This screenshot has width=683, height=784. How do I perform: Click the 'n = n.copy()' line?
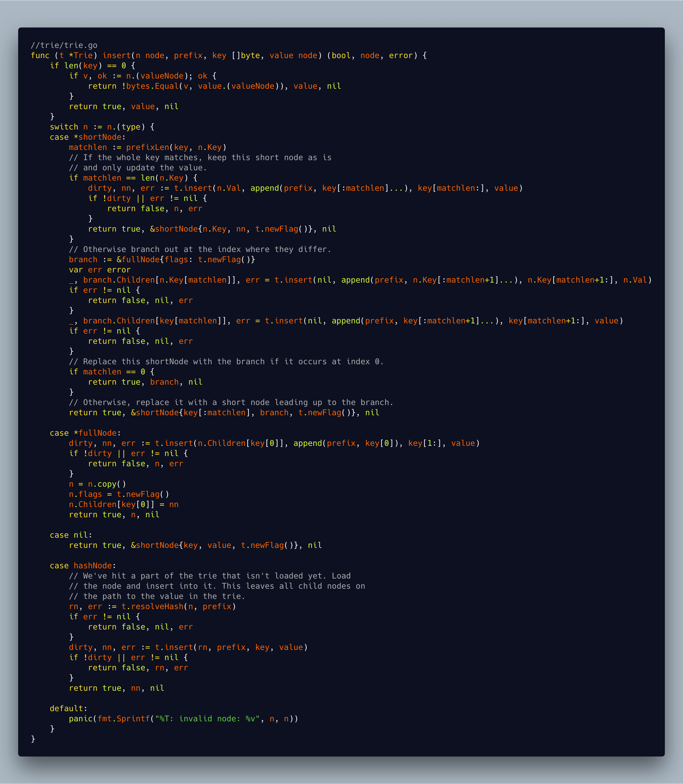[x=98, y=484]
